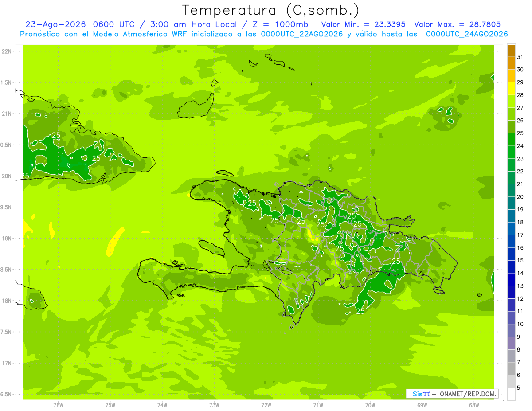Click the 'Valor Min. = 23.3395' readout
This screenshot has width=532, height=411.
coord(363,24)
